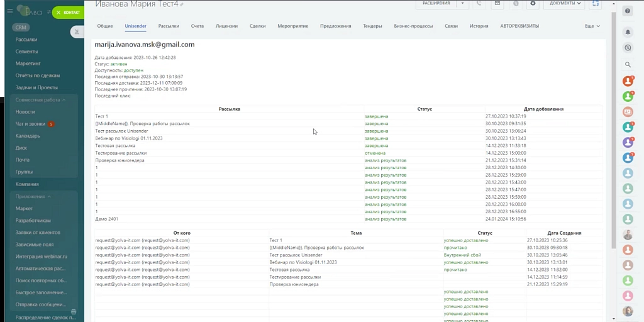Open Группы in the left sidebar
The width and height of the screenshot is (644, 322).
pyautogui.click(x=24, y=172)
